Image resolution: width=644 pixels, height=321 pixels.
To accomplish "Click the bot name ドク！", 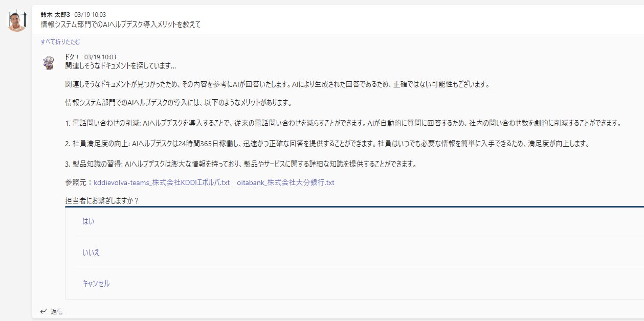I will click(72, 57).
